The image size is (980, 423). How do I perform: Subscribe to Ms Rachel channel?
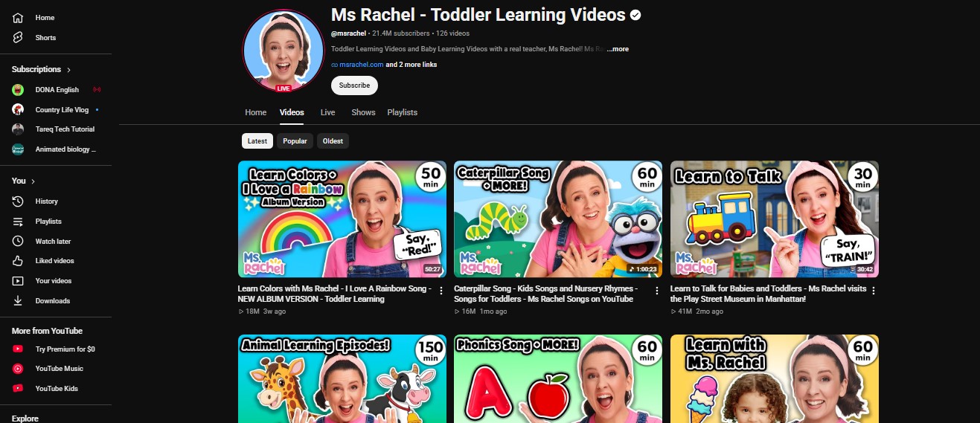pos(354,85)
